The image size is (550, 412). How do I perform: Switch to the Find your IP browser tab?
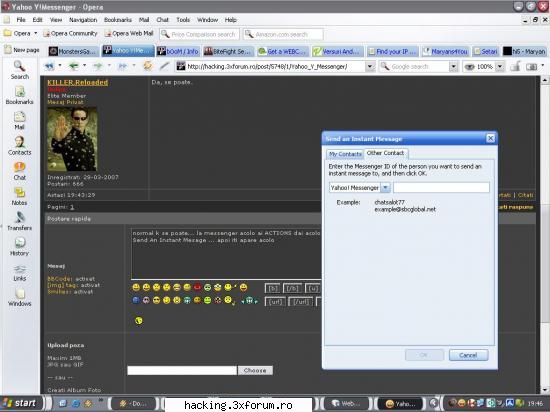tap(393, 52)
